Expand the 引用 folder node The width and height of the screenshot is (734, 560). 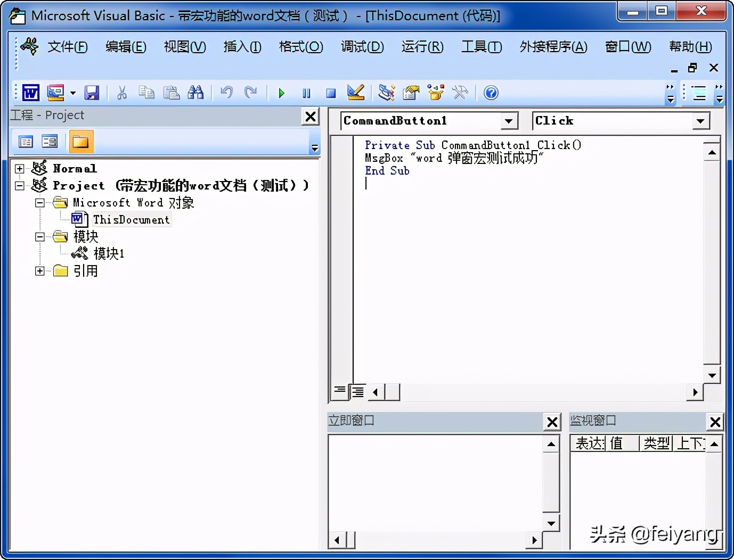(x=40, y=270)
